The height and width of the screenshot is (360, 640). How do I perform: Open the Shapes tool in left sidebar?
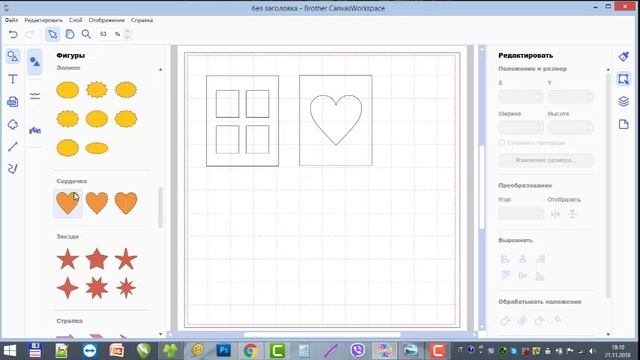click(x=13, y=56)
